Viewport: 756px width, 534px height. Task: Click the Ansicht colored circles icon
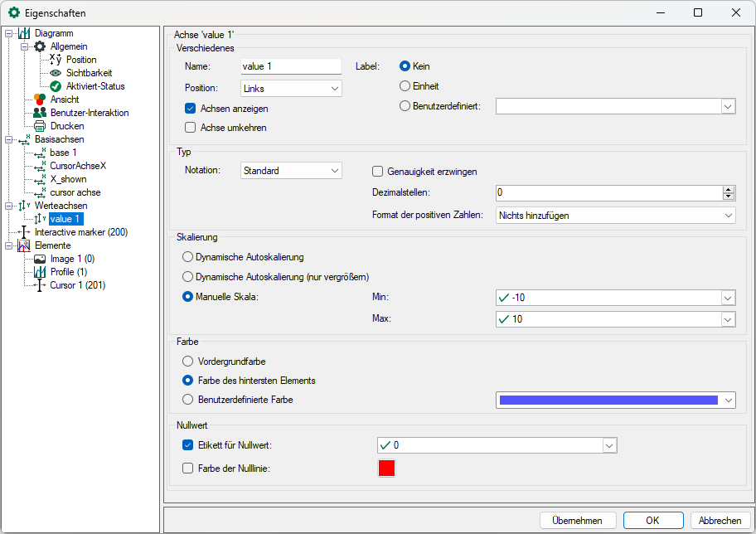click(x=40, y=100)
